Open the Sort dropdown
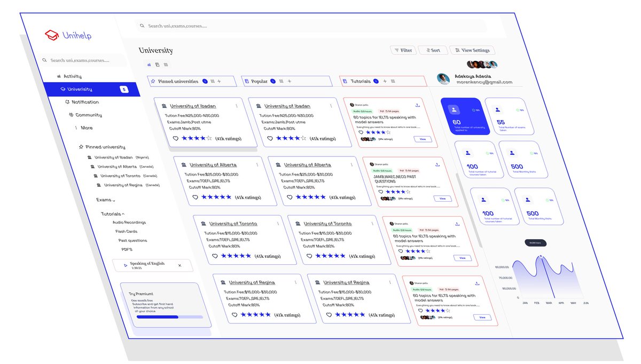This screenshot has width=641, height=364. point(433,50)
